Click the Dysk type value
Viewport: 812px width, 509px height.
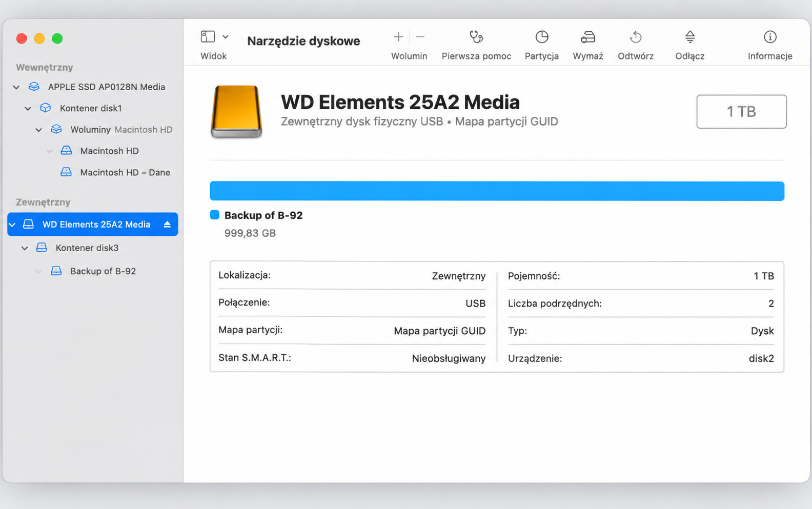(762, 331)
